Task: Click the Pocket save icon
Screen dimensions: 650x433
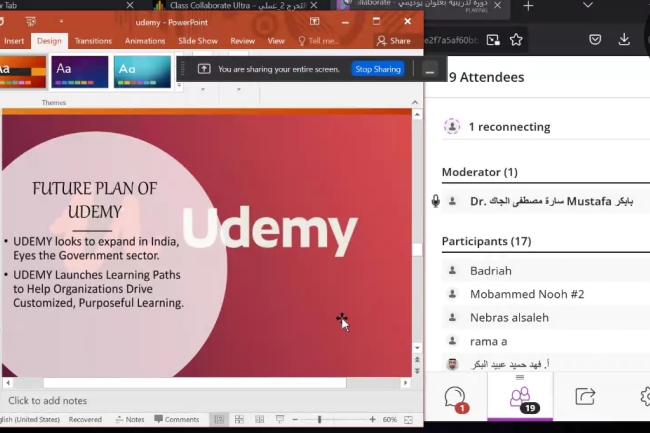Action: point(595,40)
